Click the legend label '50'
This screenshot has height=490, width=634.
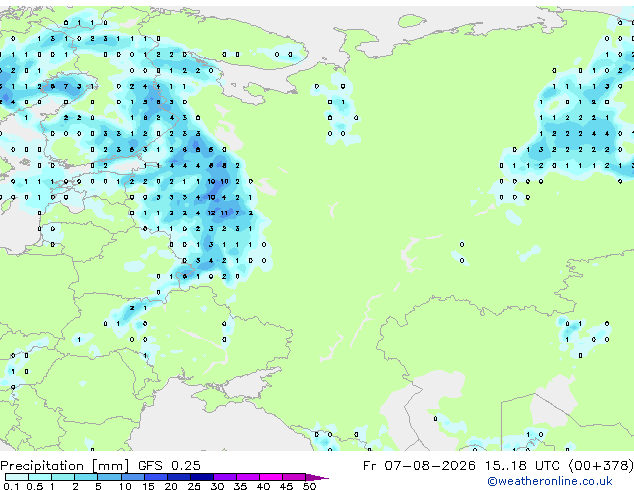pos(309,486)
